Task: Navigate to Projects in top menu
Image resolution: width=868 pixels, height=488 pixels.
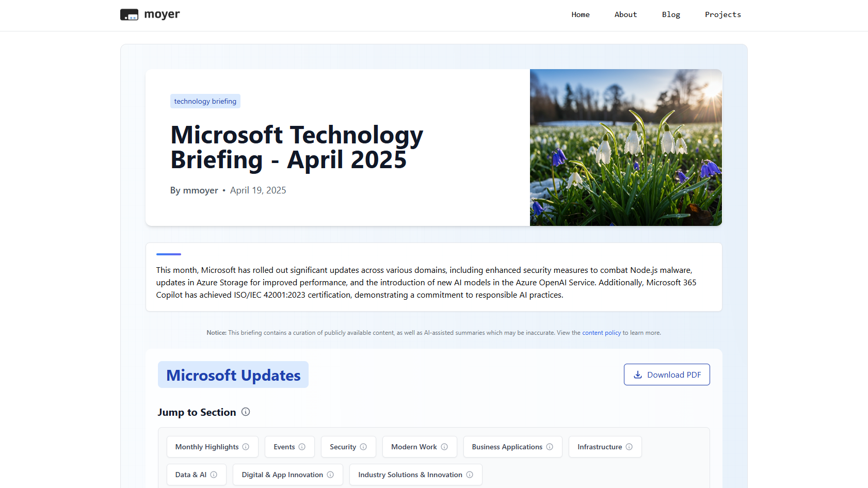Action: 722,14
